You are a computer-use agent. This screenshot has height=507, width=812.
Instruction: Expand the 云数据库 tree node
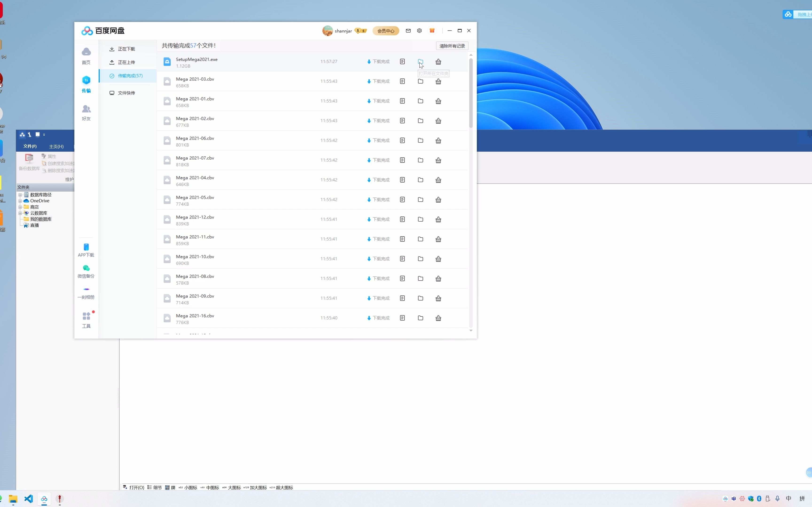point(20,213)
